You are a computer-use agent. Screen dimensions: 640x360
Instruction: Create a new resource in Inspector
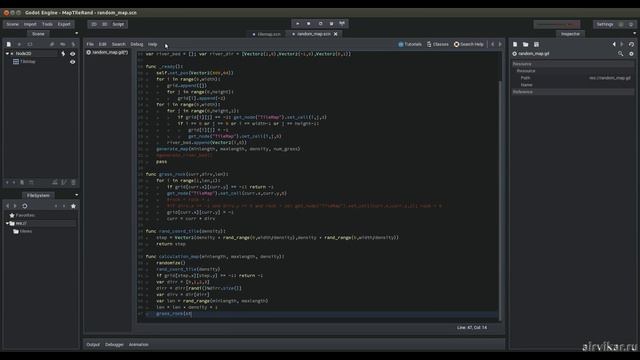tap(515, 44)
